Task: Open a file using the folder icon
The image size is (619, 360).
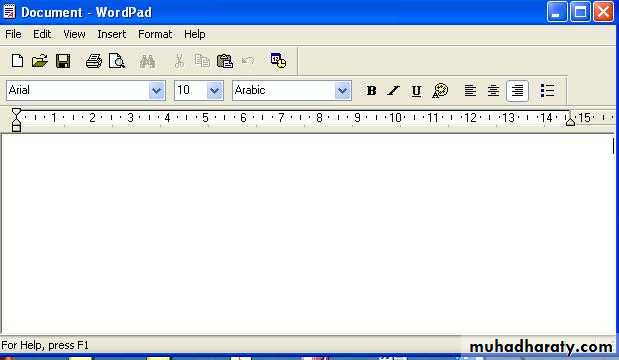Action: [39, 61]
